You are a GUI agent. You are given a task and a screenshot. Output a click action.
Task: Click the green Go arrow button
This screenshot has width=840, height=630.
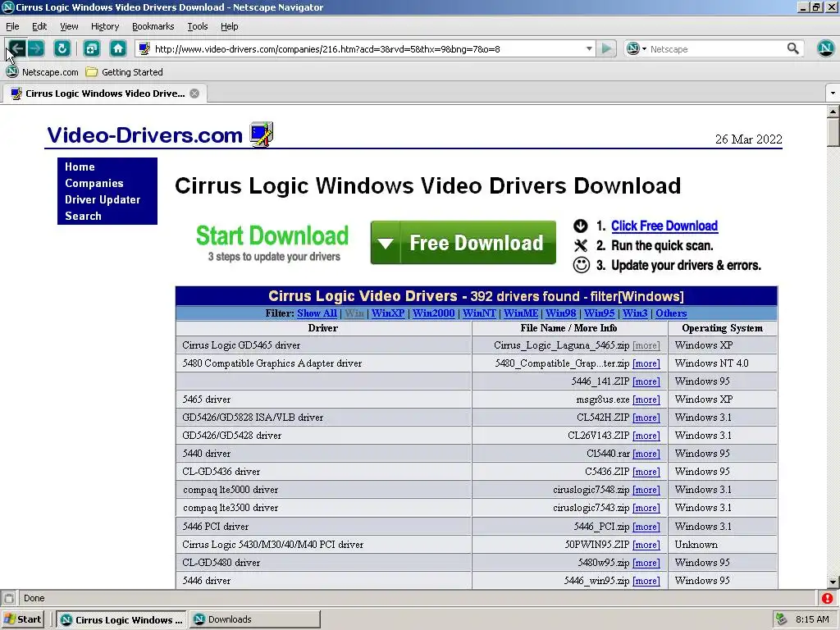[x=606, y=48]
